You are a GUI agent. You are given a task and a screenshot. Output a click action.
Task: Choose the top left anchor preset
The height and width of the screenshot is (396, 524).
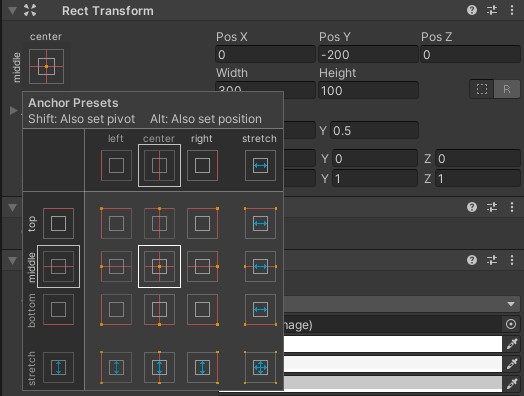coord(116,223)
